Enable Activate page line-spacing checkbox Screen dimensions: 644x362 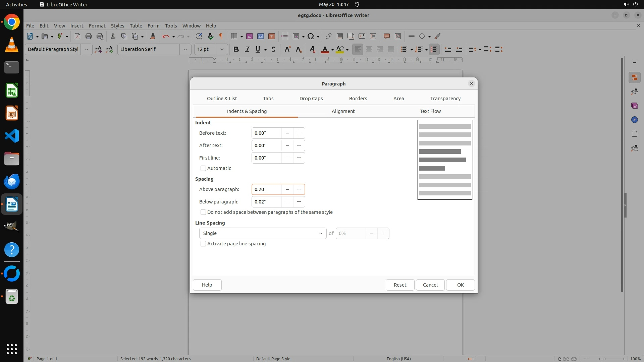(203, 244)
